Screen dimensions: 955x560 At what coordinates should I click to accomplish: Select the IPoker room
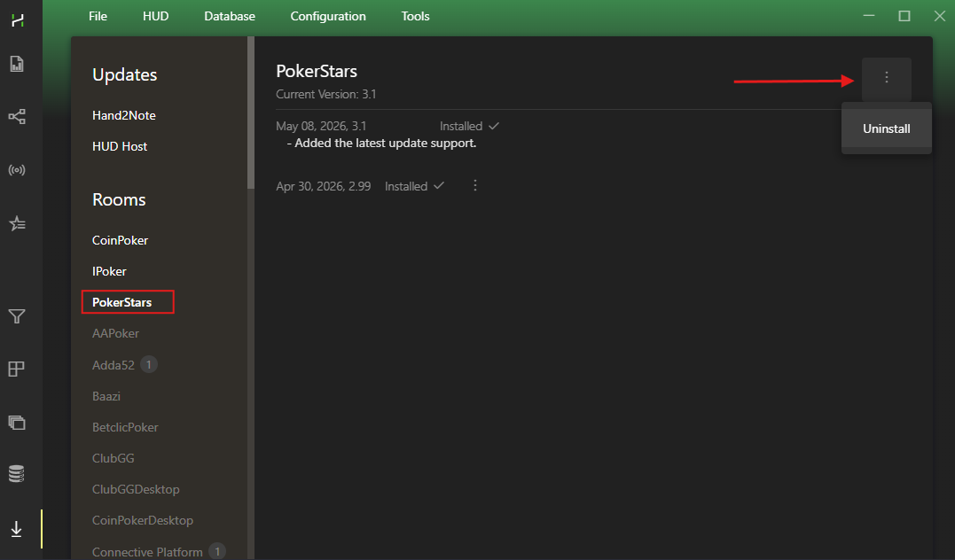pyautogui.click(x=109, y=271)
